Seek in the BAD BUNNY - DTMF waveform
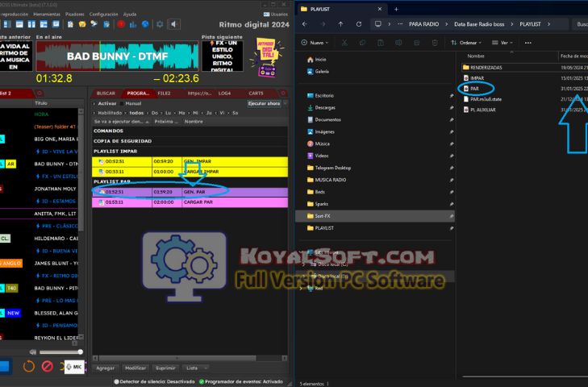The image size is (588, 387). pos(117,56)
